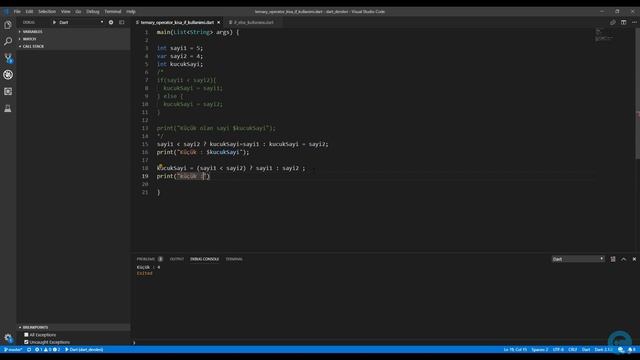Split the editor to the right
The width and height of the screenshot is (640, 360).
tap(623, 22)
